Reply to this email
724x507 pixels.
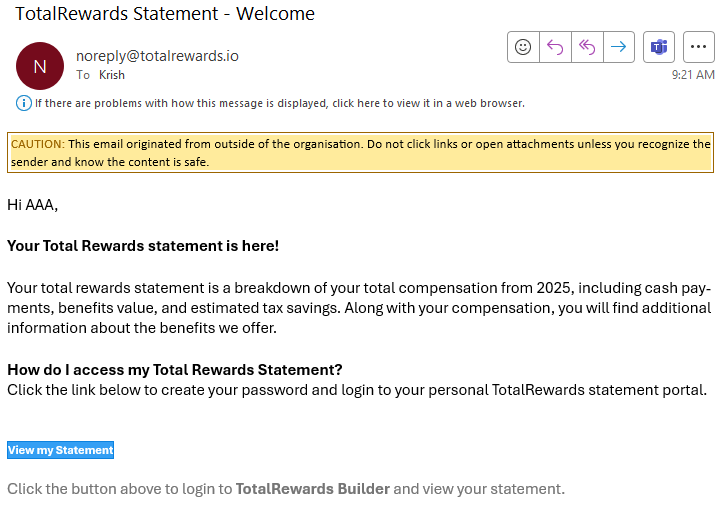click(555, 47)
